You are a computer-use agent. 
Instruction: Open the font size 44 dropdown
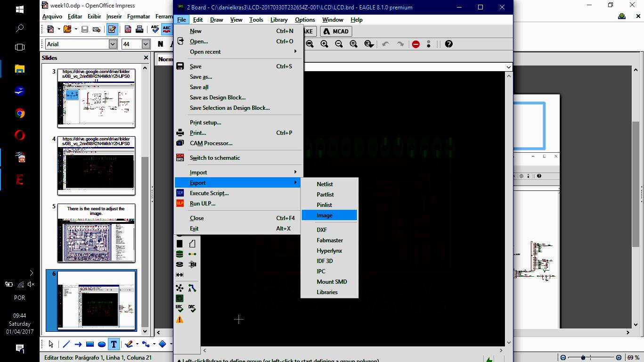[x=146, y=44]
